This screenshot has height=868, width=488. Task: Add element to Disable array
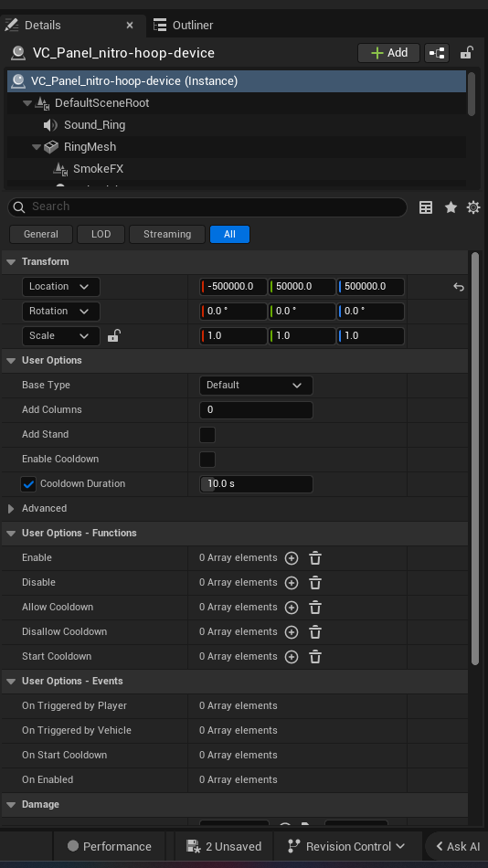point(292,583)
